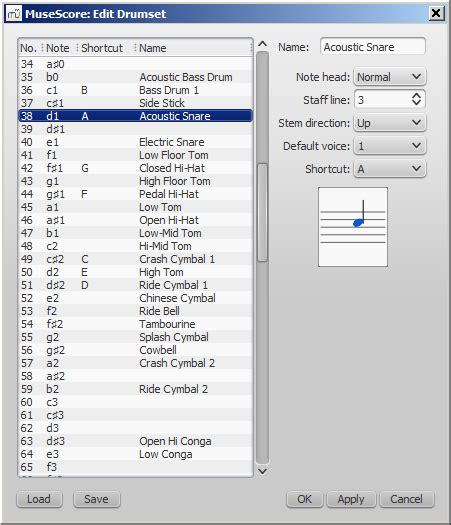
Task: Select the Splash Cymbal row
Action: pos(136,337)
